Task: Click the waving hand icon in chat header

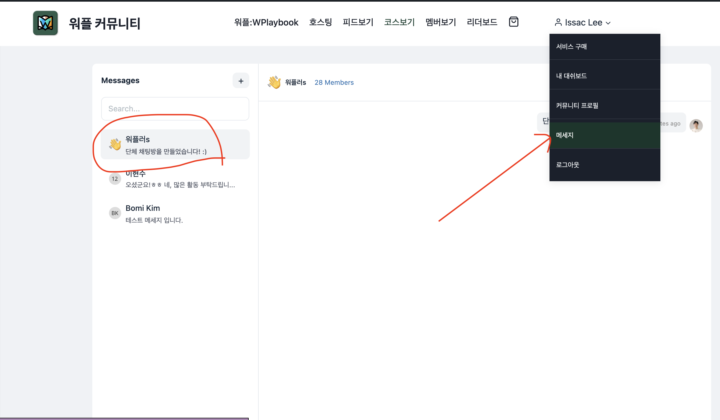Action: pyautogui.click(x=274, y=82)
